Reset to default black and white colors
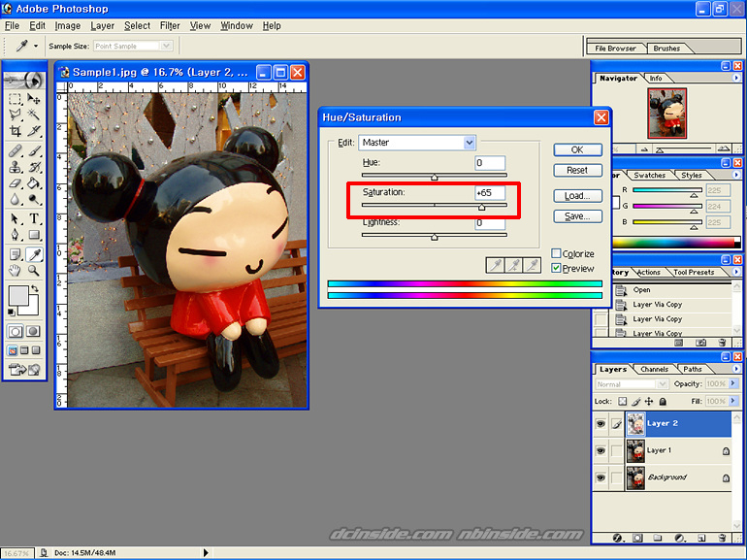 tap(12, 313)
